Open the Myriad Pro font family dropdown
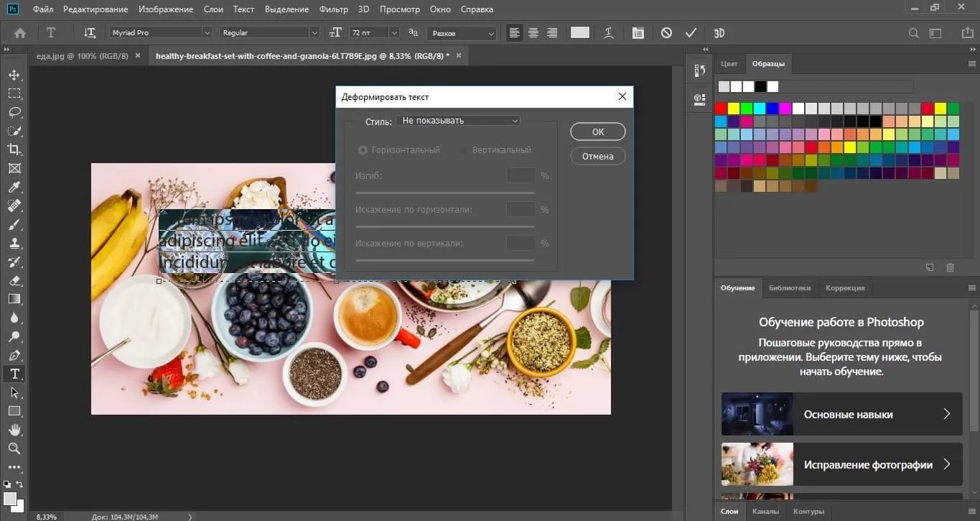This screenshot has width=980, height=521. 161,33
